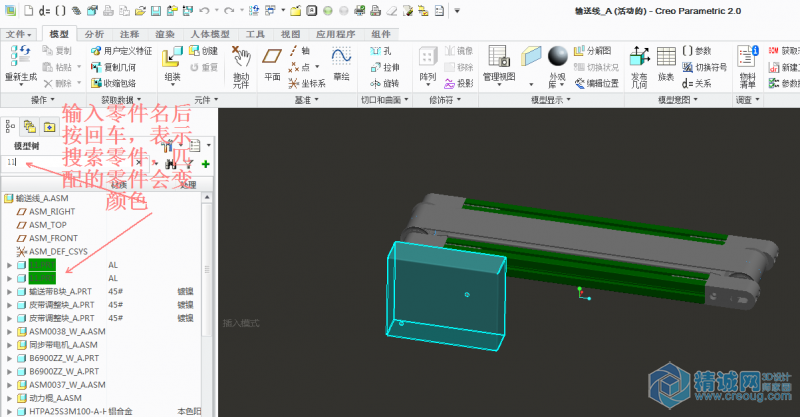
Task: Expand the 同步带电机_A.ASM tree node
Action: [x=9, y=343]
